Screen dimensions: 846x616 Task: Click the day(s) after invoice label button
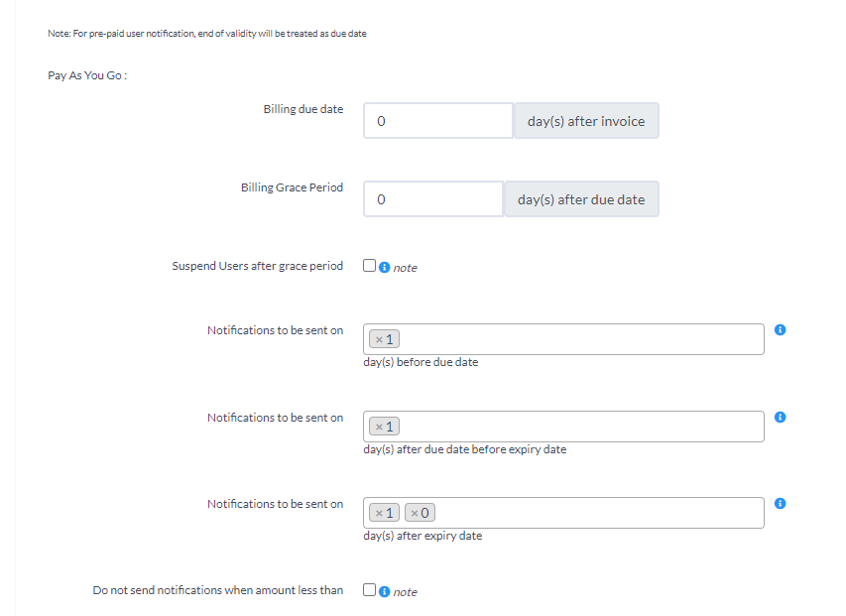(585, 120)
